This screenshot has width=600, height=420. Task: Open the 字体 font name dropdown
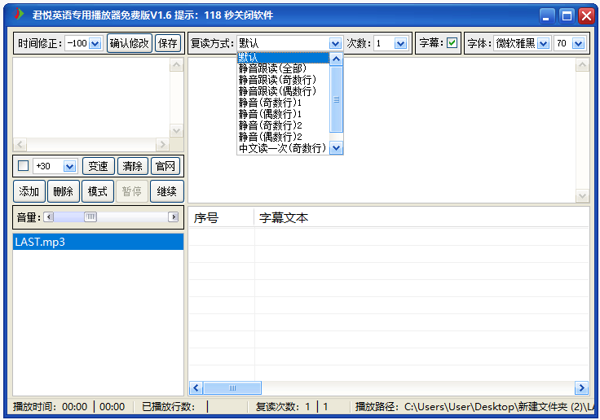click(543, 43)
